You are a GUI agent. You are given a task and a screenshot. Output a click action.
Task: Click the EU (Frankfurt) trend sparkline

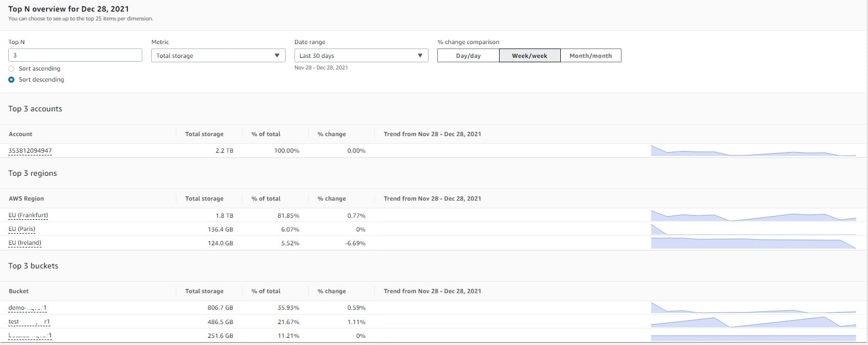click(x=753, y=216)
